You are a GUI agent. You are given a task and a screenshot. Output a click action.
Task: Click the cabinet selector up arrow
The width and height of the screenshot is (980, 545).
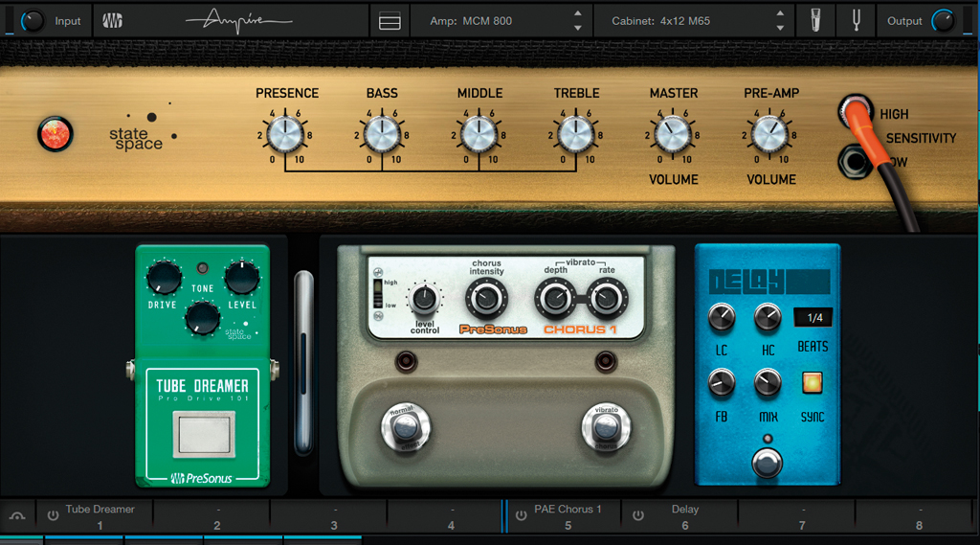[x=780, y=13]
